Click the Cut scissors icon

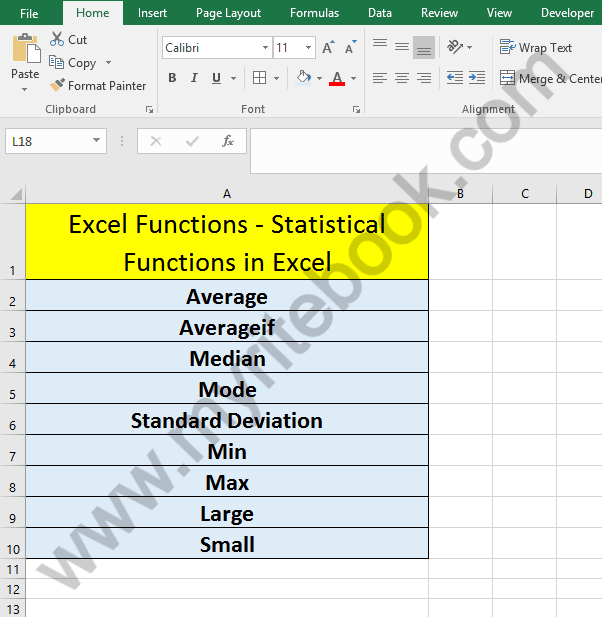pyautogui.click(x=57, y=39)
